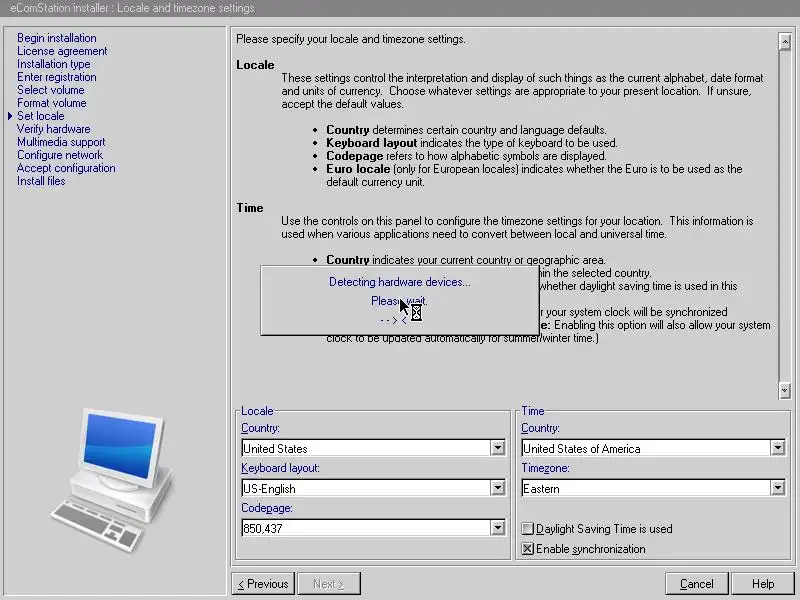The width and height of the screenshot is (800, 600).
Task: Jump to Select volume step
Action: click(x=51, y=90)
